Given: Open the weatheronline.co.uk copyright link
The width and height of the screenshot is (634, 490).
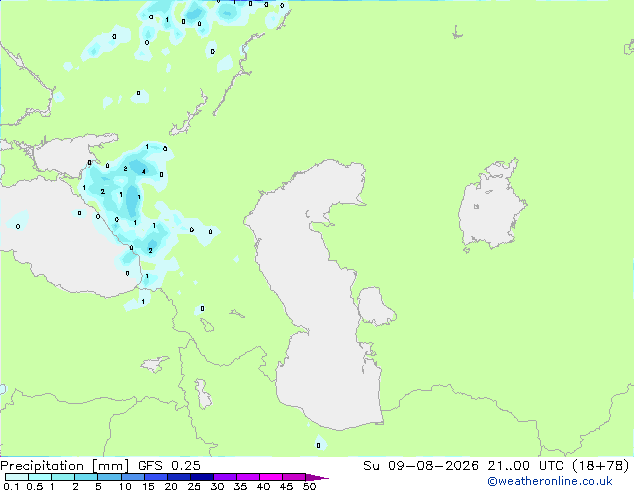Looking at the screenshot, I should (x=550, y=481).
